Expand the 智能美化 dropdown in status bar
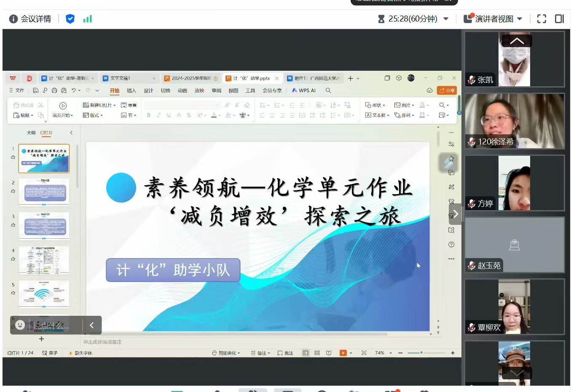The image size is (571, 392). (239, 353)
